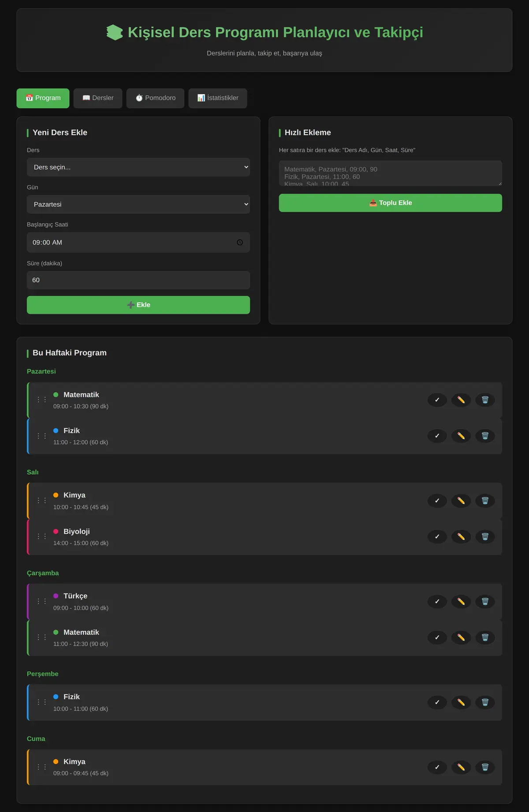Show the İstatistikler tab
The image size is (529, 812).
point(218,98)
